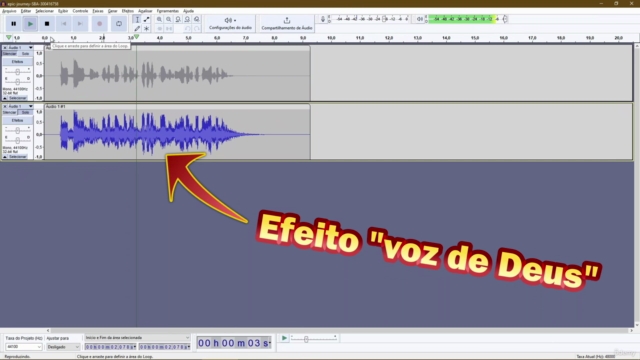This screenshot has height=360, width=640.
Task: Click the Trim audio outside selection icon
Action: tap(160, 29)
